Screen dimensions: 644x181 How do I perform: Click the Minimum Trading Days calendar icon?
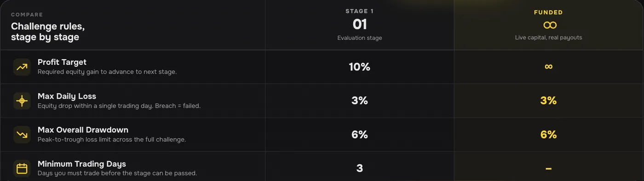coord(22,169)
